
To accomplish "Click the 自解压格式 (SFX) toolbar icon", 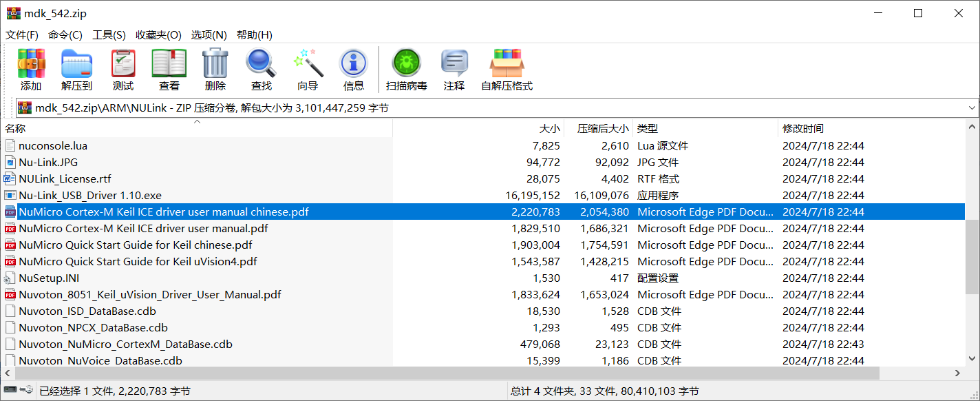I will click(507, 63).
